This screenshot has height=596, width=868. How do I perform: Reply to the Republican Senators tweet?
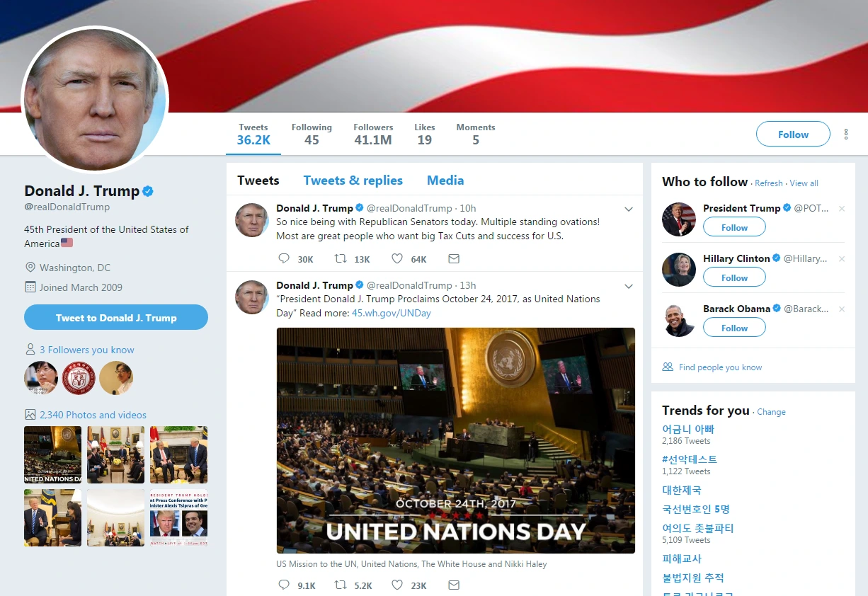pyautogui.click(x=284, y=259)
